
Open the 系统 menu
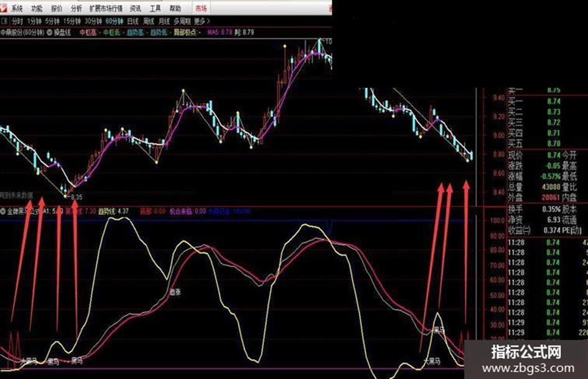17,8
